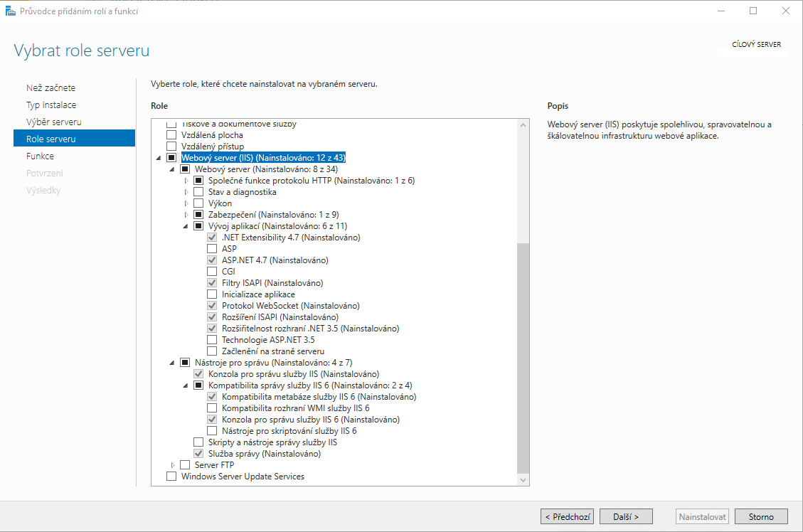Check Windows Server Update Services checkbox
The width and height of the screenshot is (803, 532).
pos(171,477)
